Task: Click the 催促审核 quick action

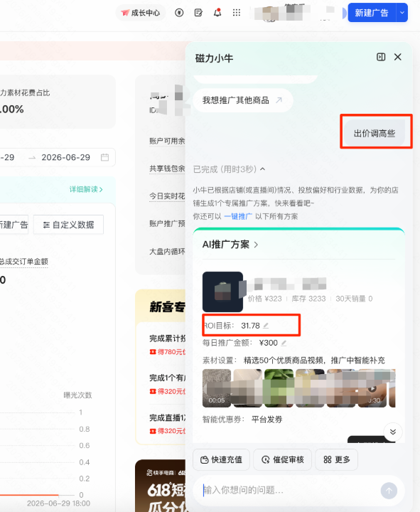Action: pyautogui.click(x=283, y=460)
